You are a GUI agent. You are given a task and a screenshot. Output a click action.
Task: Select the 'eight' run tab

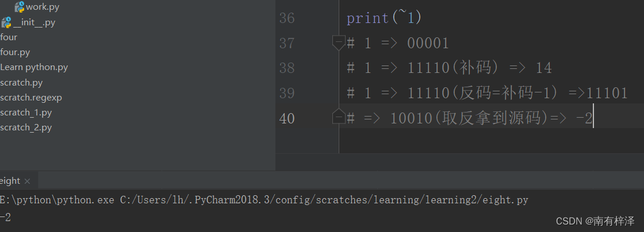[10, 181]
